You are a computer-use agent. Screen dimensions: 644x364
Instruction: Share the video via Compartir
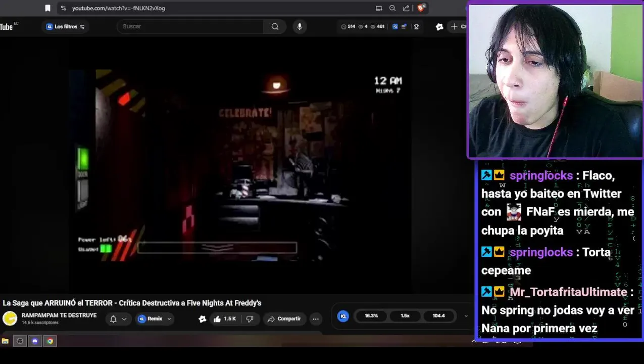point(284,319)
